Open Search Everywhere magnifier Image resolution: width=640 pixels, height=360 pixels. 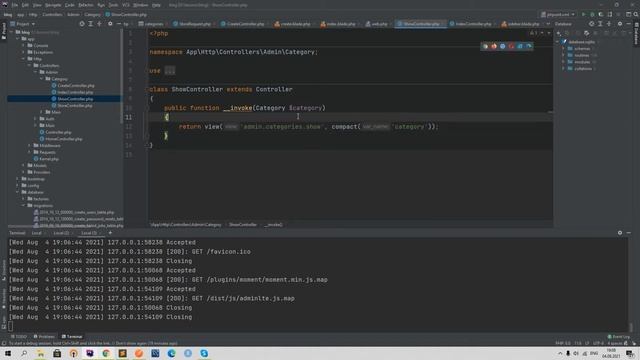[636, 14]
